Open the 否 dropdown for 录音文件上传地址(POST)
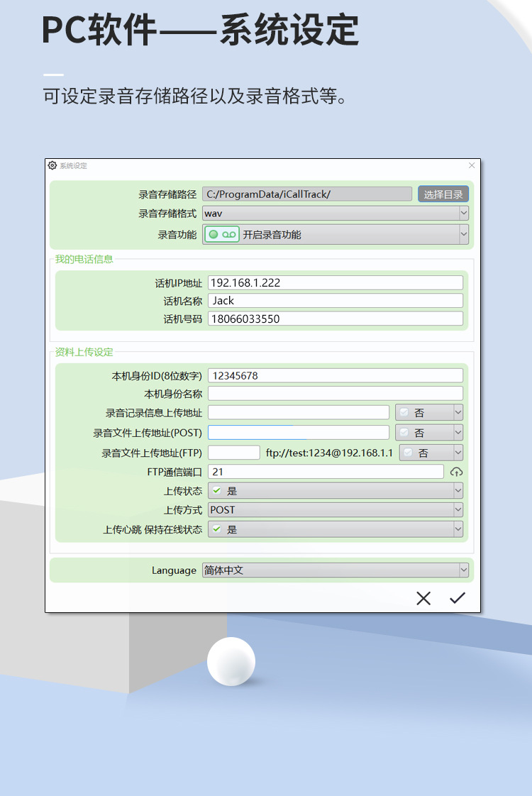This screenshot has height=796, width=532. (x=429, y=433)
